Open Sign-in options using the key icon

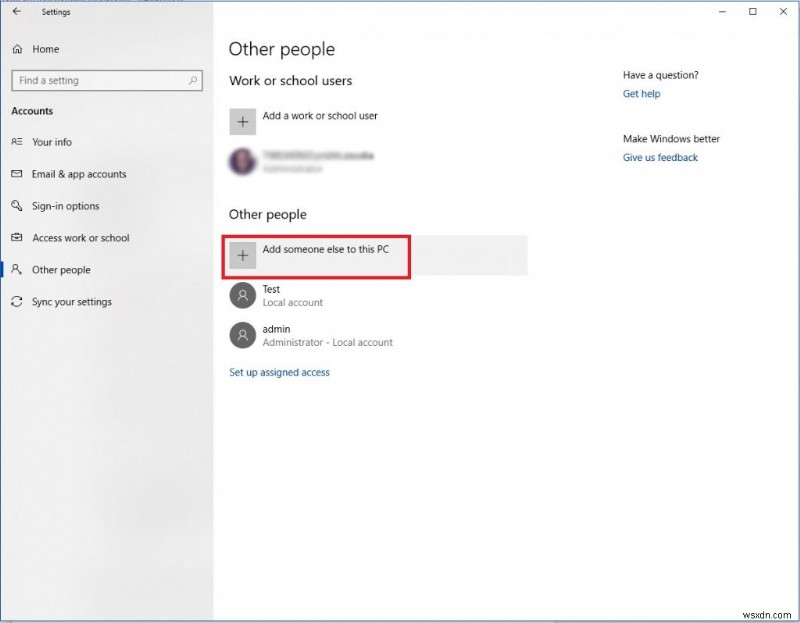click(16, 206)
